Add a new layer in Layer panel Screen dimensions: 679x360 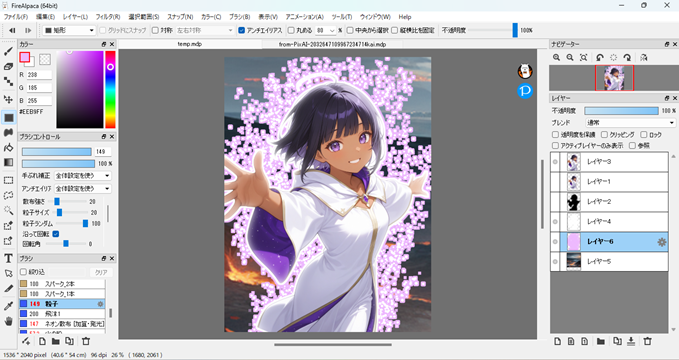point(557,341)
